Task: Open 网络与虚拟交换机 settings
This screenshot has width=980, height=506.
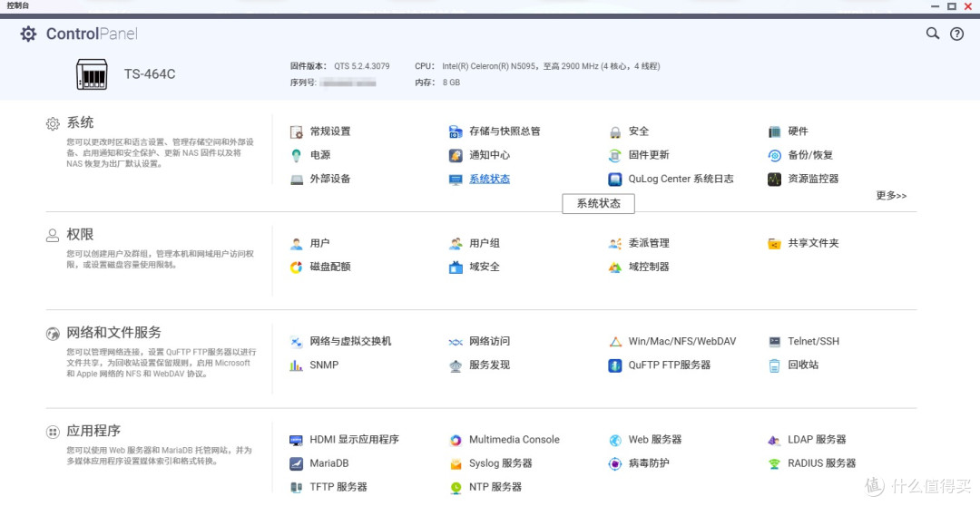Action: pyautogui.click(x=350, y=341)
